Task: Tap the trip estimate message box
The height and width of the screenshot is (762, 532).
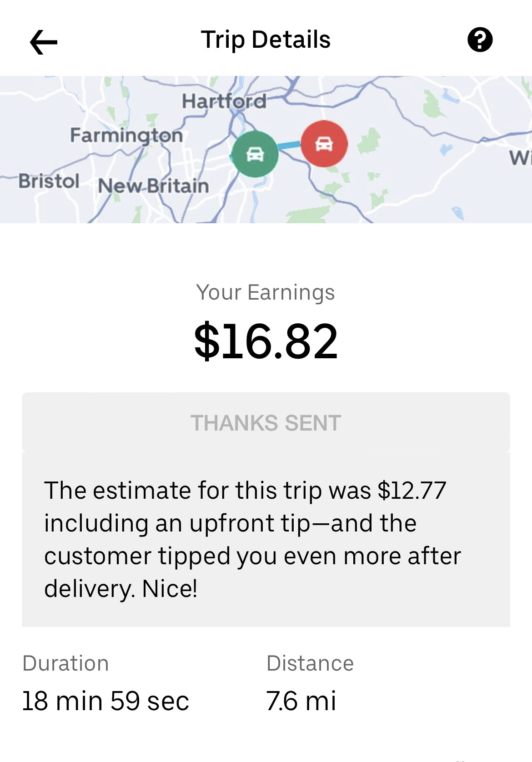Action: click(x=266, y=540)
